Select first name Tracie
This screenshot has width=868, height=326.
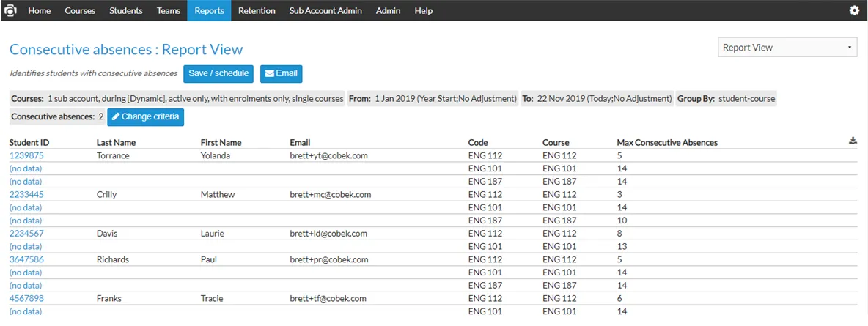point(211,298)
